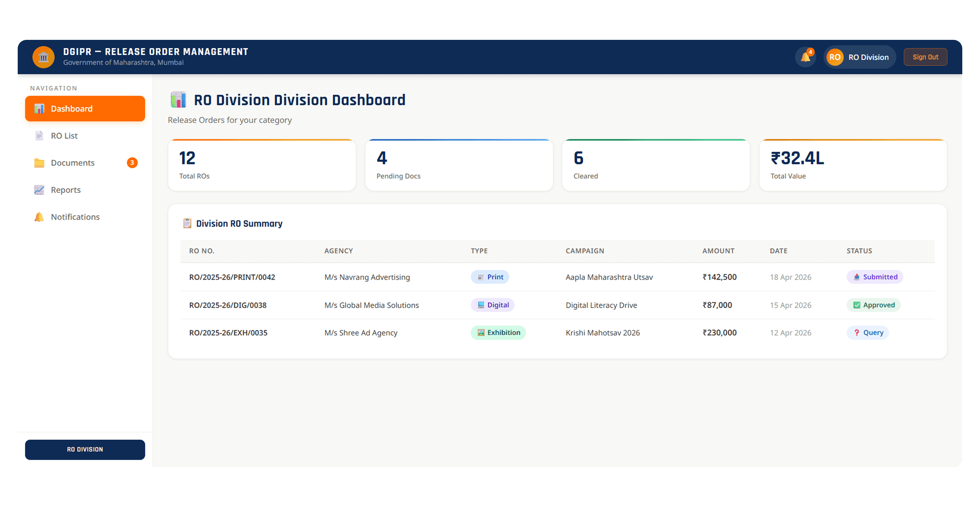The image size is (980, 507).
Task: Click the RO List page icon
Action: click(x=39, y=136)
